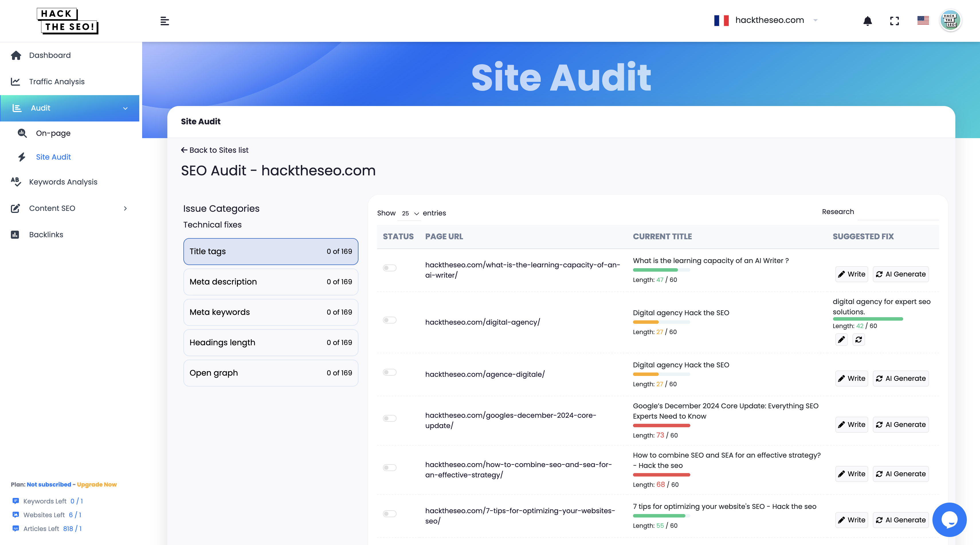Viewport: 980px width, 545px height.
Task: Toggle status for agence-digitale row
Action: pos(390,372)
